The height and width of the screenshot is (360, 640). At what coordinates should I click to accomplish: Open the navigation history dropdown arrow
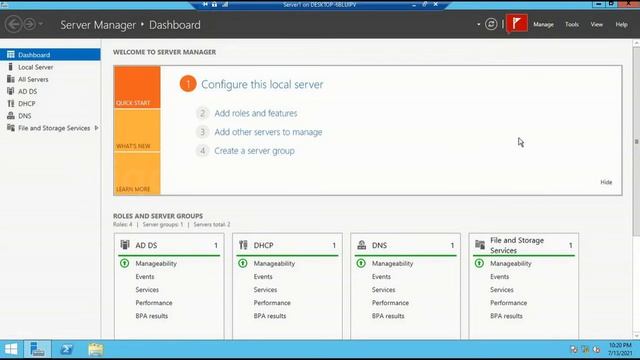pos(40,24)
